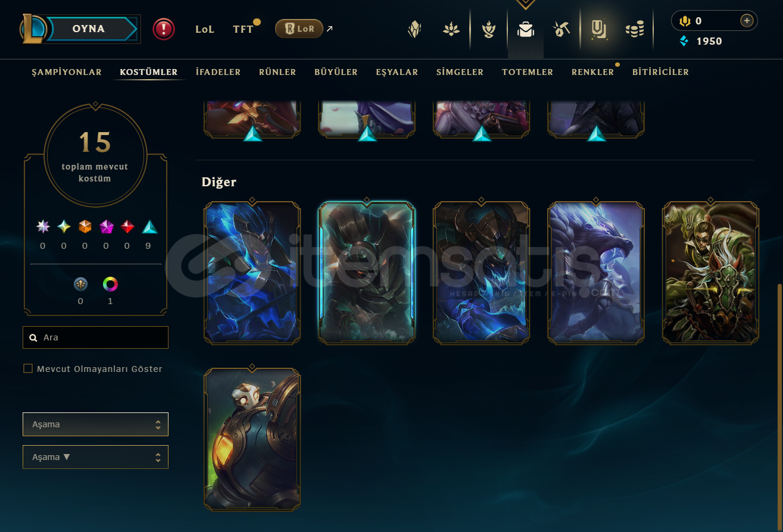Open the Loot crafting hammer icon
The image size is (783, 532).
coord(561,29)
